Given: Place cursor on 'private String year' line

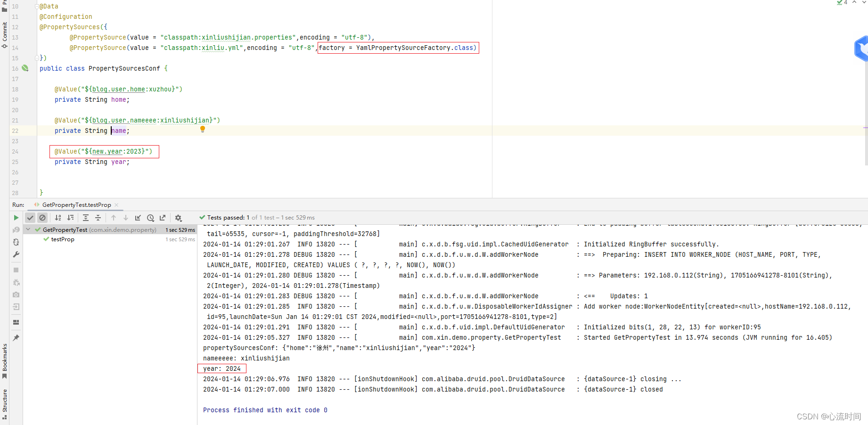Looking at the screenshot, I should pos(92,162).
